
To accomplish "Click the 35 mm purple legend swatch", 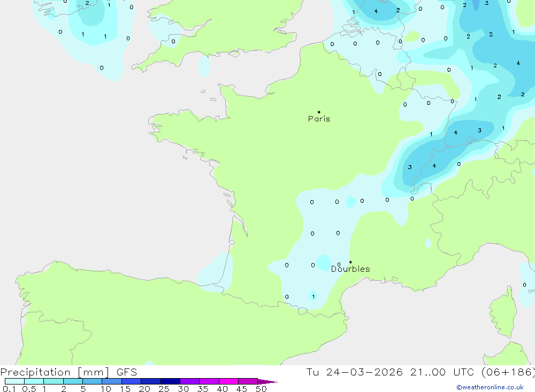I will click(x=209, y=381).
